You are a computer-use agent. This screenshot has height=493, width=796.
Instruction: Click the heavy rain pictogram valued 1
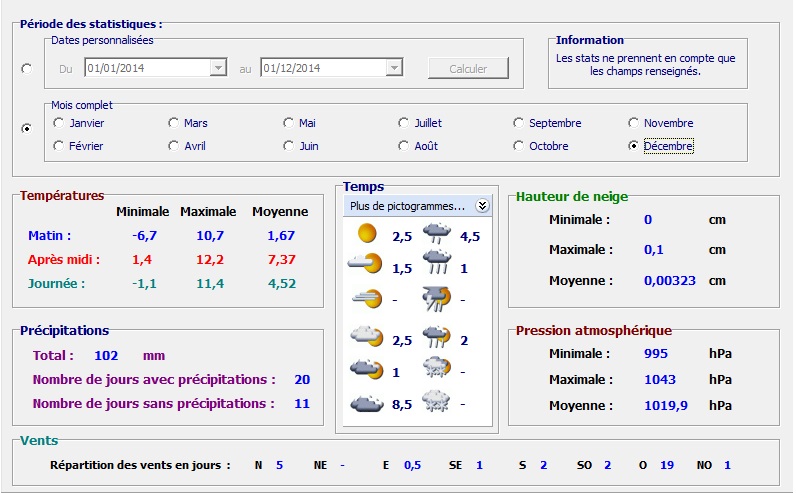[437, 262]
